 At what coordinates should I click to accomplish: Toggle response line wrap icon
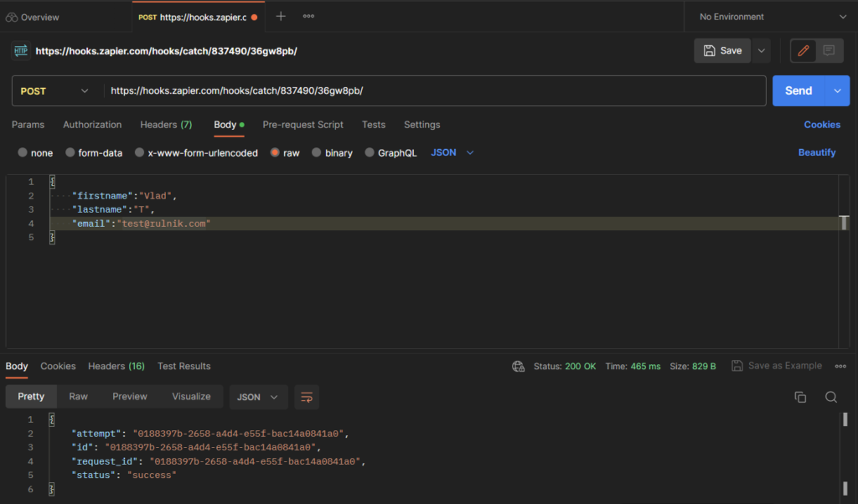tap(307, 397)
